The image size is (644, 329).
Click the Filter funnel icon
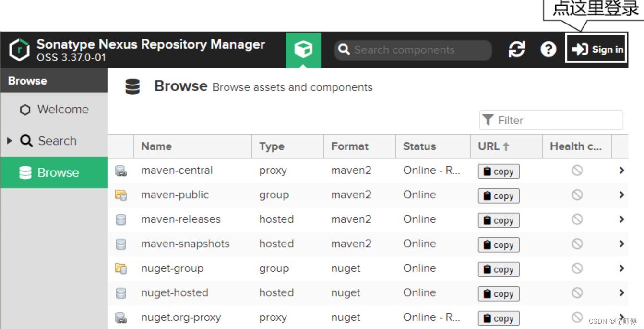click(x=488, y=120)
